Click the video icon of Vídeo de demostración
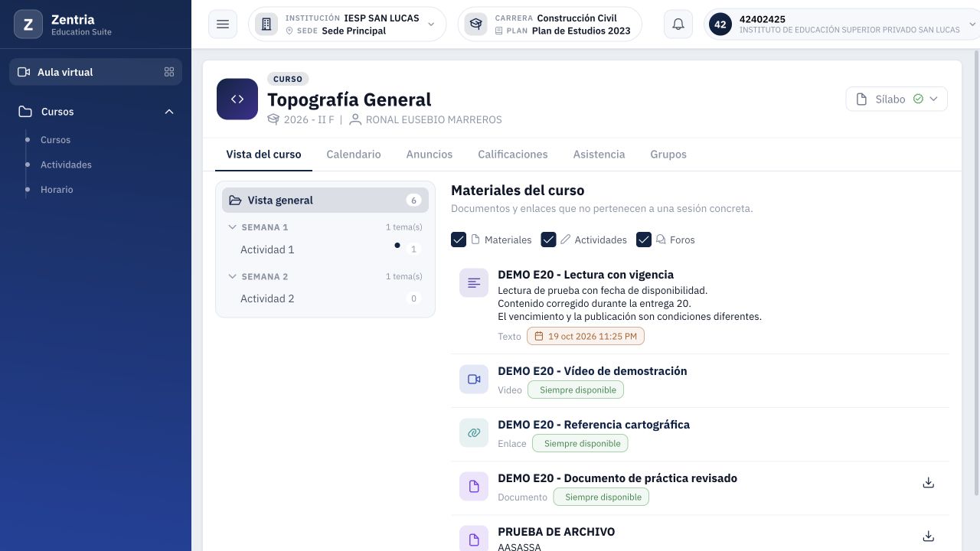 pos(474,380)
